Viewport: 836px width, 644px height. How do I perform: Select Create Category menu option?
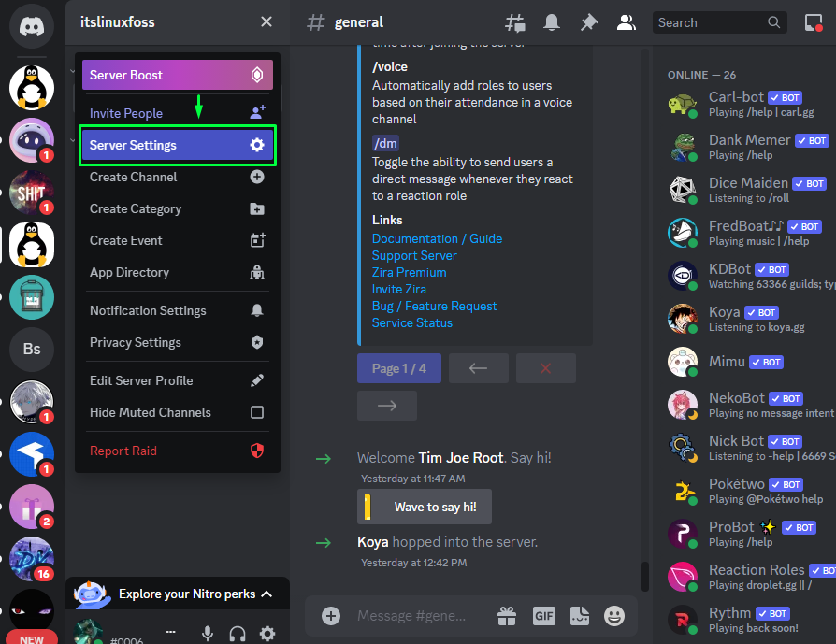click(178, 209)
